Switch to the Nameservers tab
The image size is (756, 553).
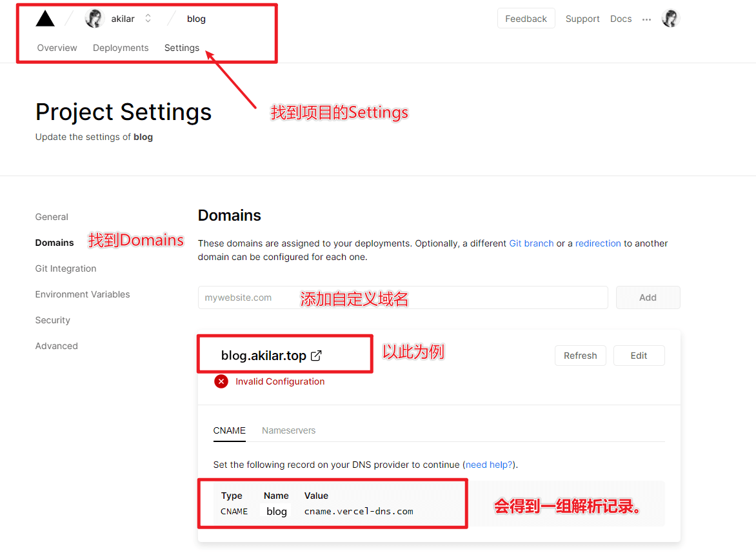click(289, 430)
